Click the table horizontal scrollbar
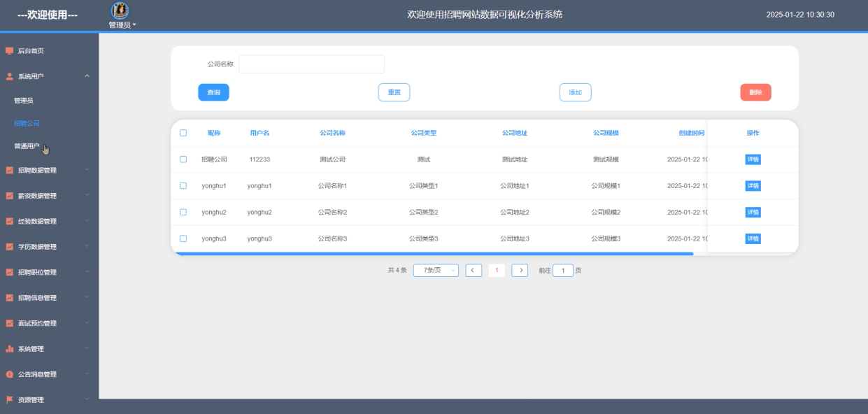The width and height of the screenshot is (868, 414). 434,254
